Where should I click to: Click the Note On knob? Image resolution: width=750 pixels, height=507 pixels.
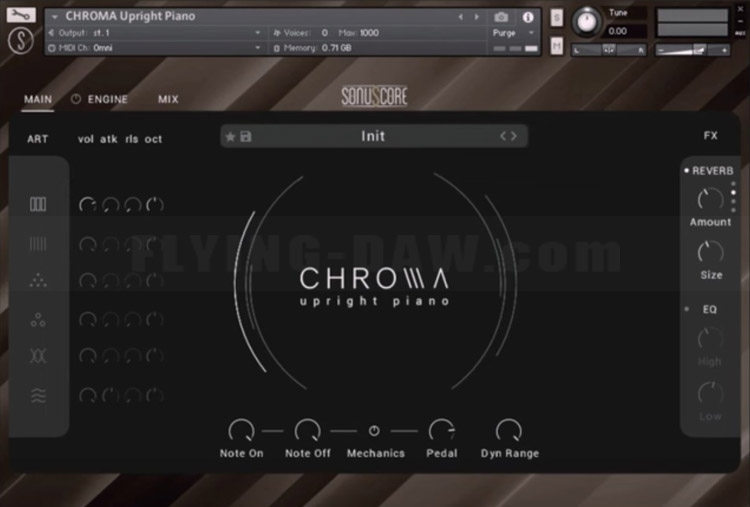(x=242, y=430)
